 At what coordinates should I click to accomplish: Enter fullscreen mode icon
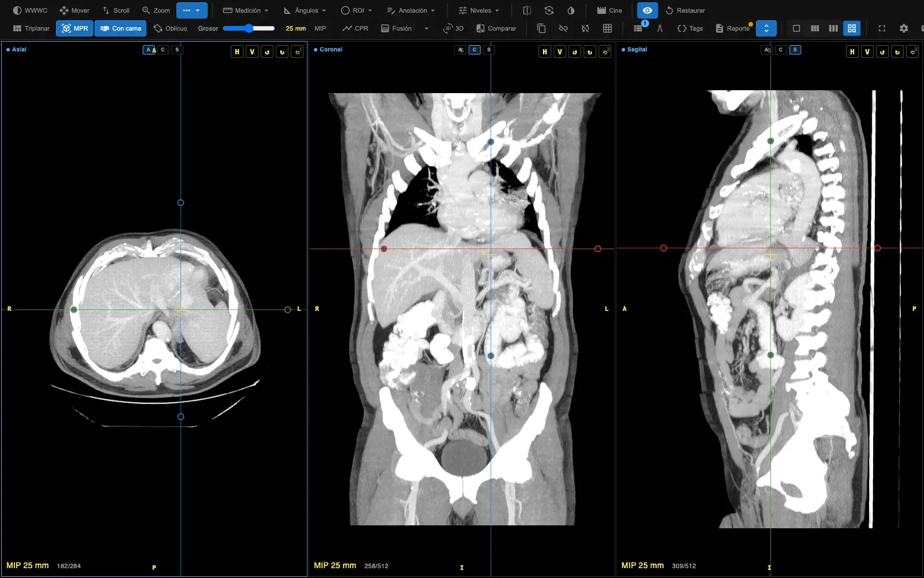pos(882,28)
